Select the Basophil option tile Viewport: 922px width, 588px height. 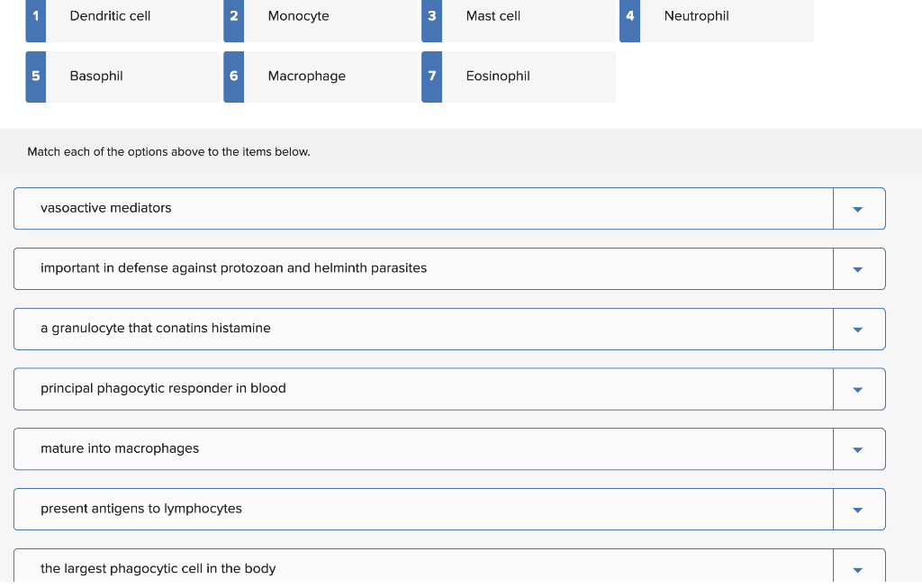(x=122, y=77)
